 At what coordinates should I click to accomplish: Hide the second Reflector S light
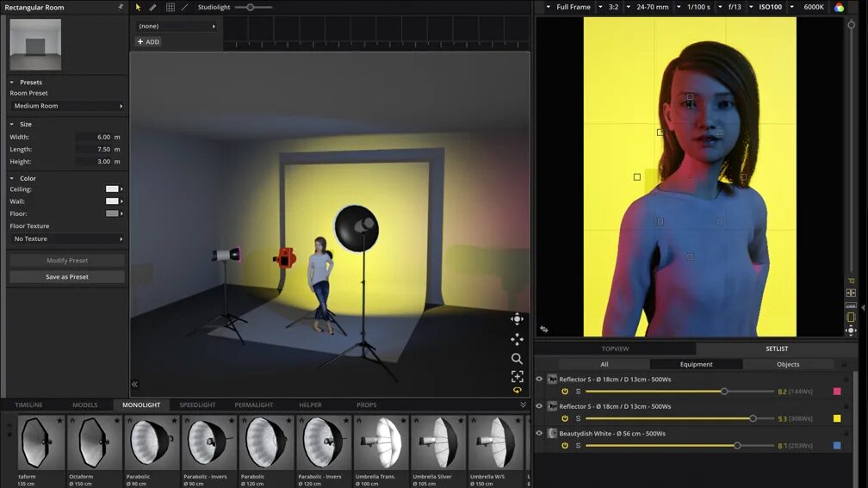coord(539,406)
